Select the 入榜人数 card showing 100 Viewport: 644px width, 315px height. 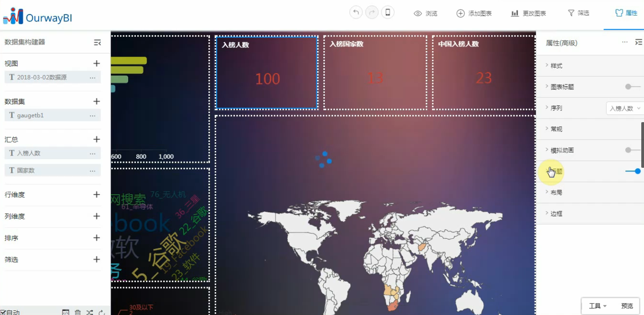pos(266,72)
